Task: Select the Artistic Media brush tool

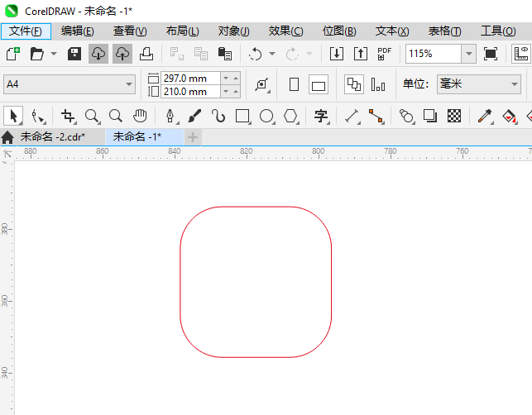Action: coord(194,116)
